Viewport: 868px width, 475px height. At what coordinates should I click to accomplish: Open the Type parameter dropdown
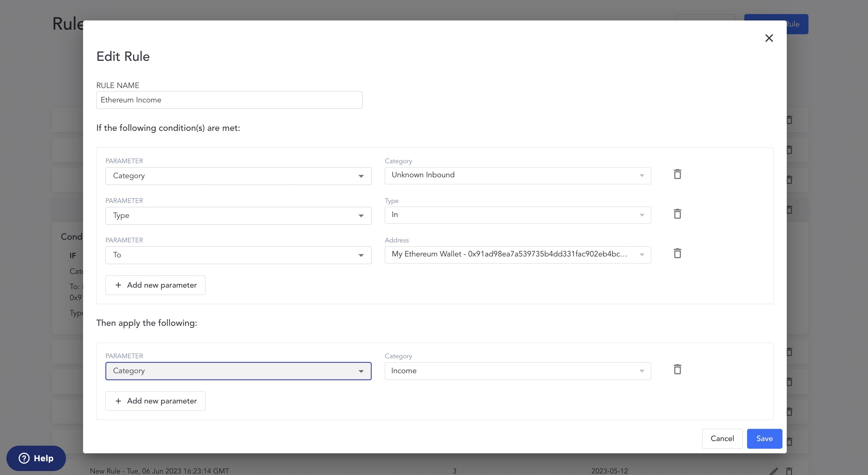click(238, 216)
